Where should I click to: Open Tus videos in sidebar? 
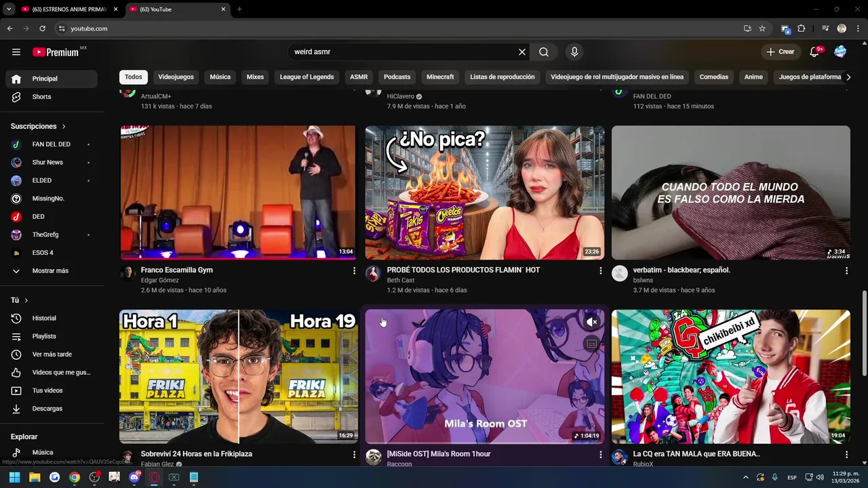pos(52,390)
